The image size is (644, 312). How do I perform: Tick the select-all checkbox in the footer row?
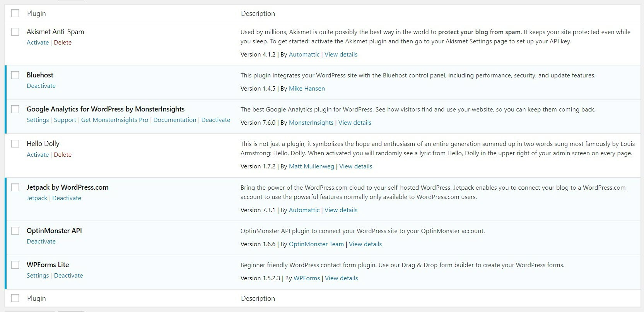[x=15, y=298]
